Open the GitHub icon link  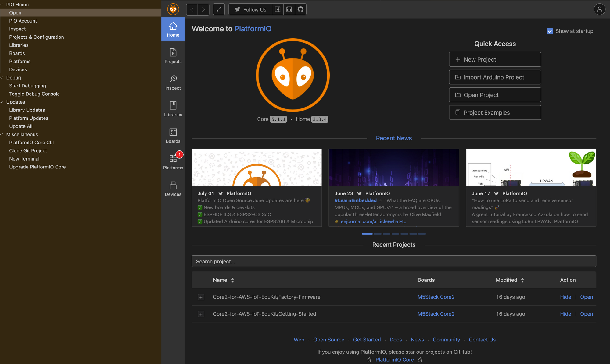(x=301, y=9)
